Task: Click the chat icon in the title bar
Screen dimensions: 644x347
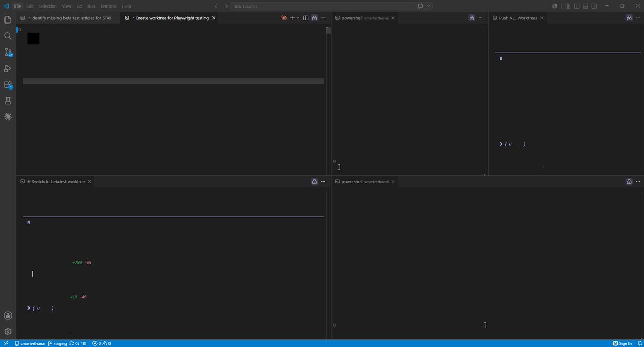Action: [x=420, y=6]
